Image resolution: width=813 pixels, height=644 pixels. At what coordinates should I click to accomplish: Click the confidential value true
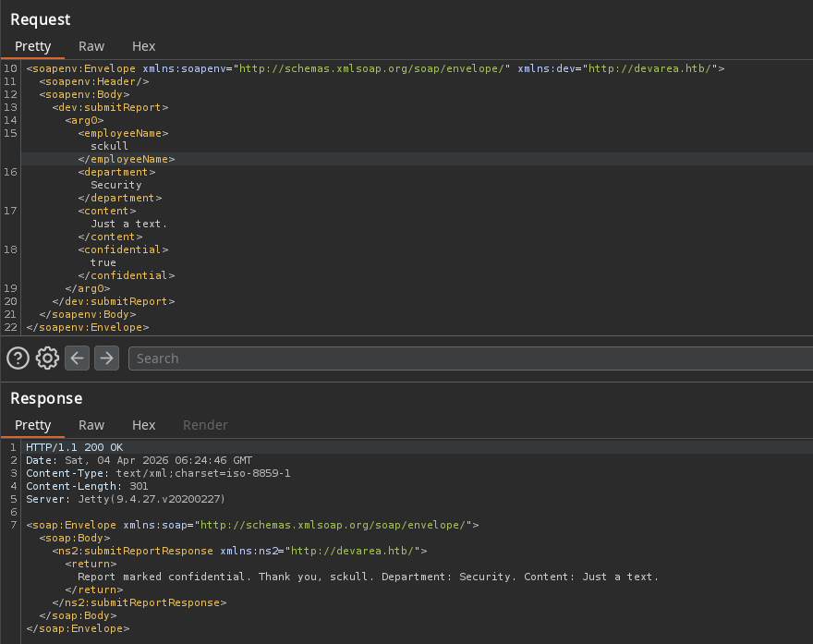coord(103,263)
